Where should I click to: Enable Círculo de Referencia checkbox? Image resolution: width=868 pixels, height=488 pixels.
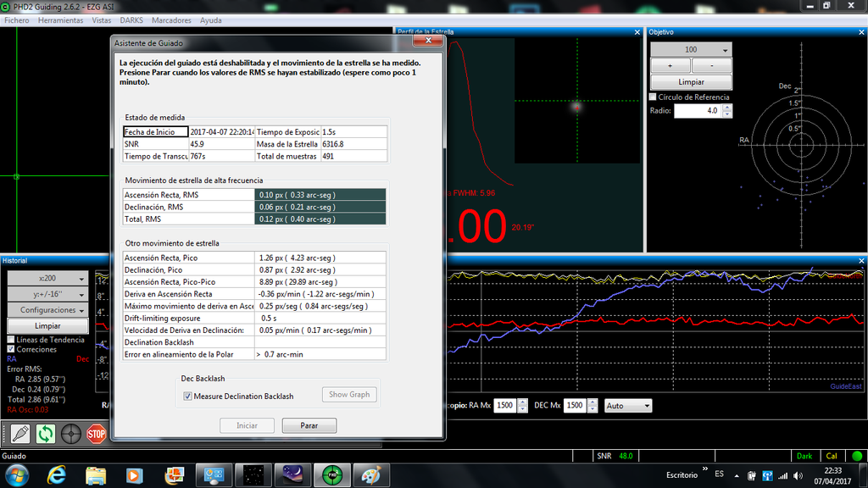[654, 97]
